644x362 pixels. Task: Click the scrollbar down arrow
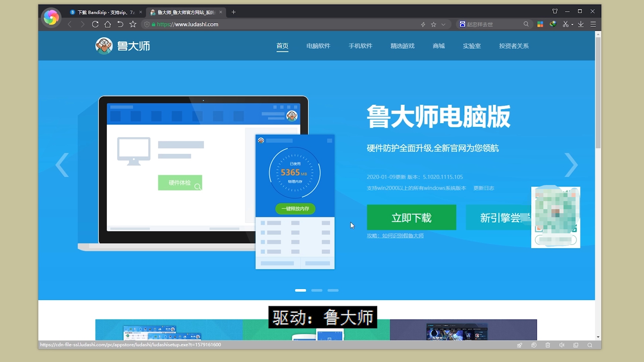598,337
